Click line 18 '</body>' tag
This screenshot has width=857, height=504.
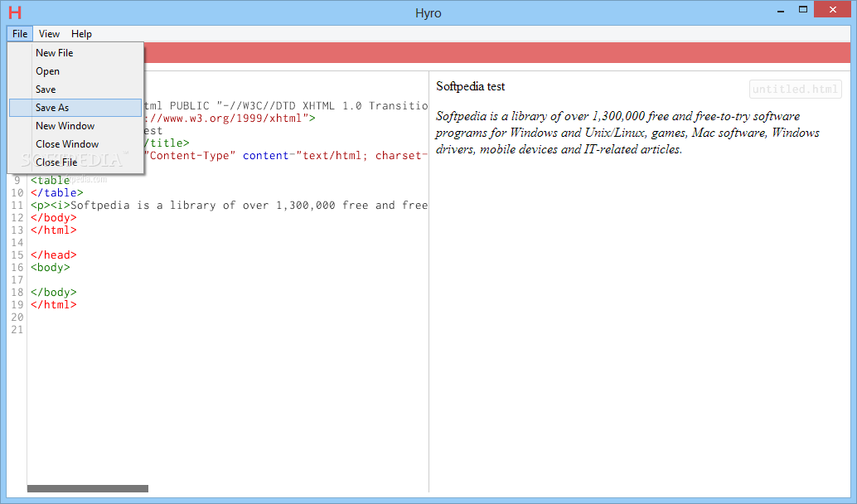pyautogui.click(x=54, y=293)
